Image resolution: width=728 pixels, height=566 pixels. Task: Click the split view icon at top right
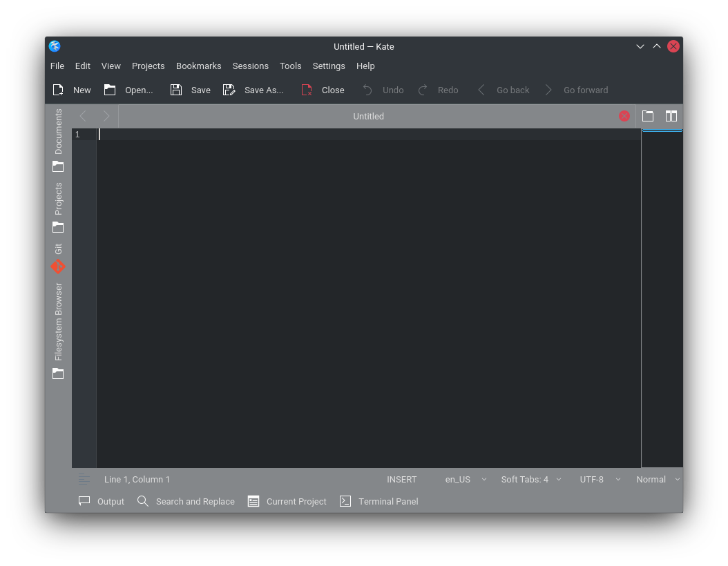(671, 116)
